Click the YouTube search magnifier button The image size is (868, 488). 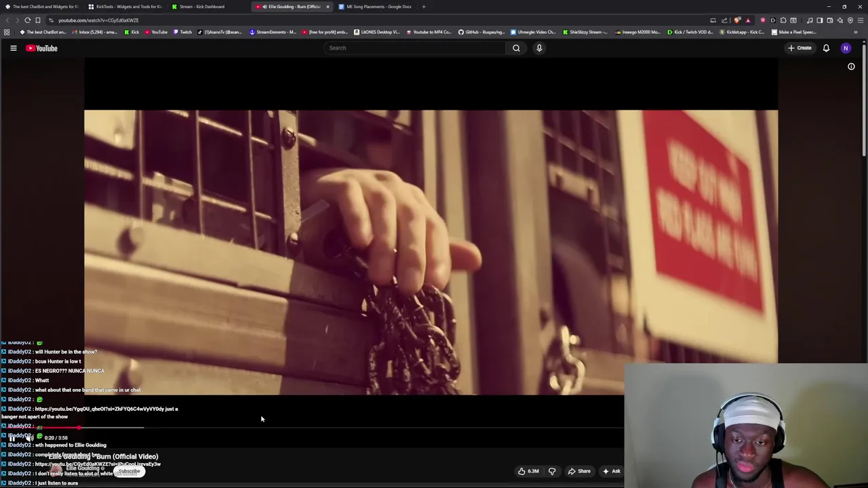pyautogui.click(x=516, y=48)
